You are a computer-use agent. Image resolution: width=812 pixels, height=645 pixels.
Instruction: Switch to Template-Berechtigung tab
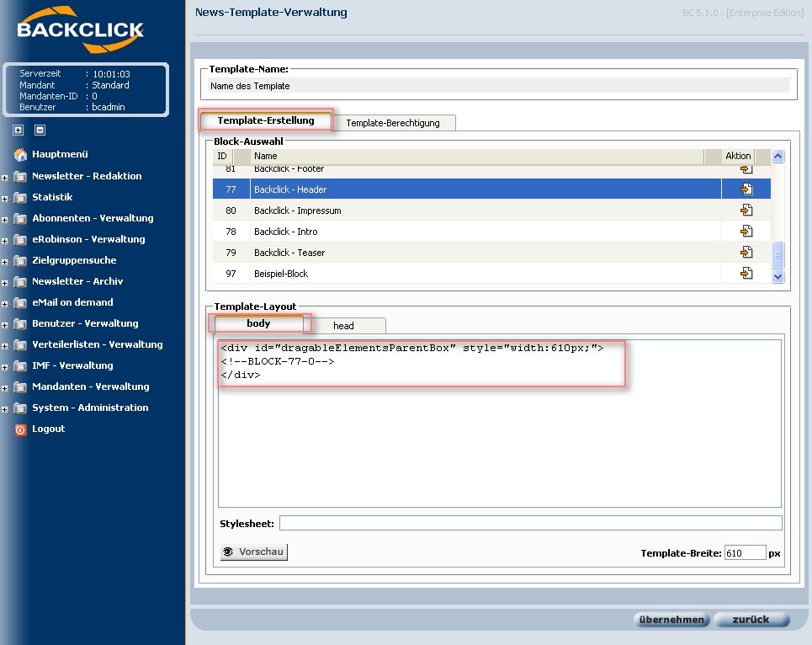click(x=392, y=123)
